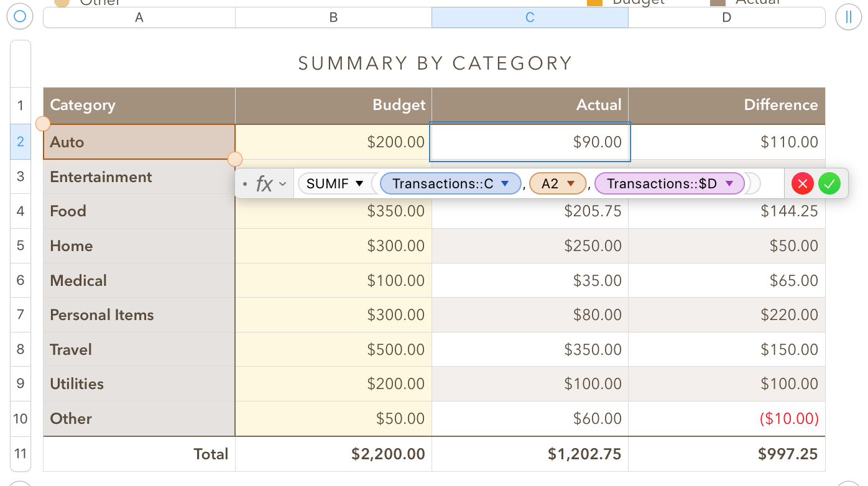The width and height of the screenshot is (868, 486).
Task: Select column B header
Action: [x=333, y=17]
